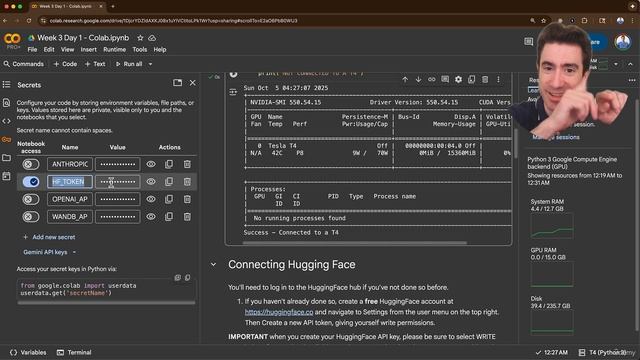The width and height of the screenshot is (640, 360).
Task: Show the HF_TOKEN secret value
Action: [151, 182]
